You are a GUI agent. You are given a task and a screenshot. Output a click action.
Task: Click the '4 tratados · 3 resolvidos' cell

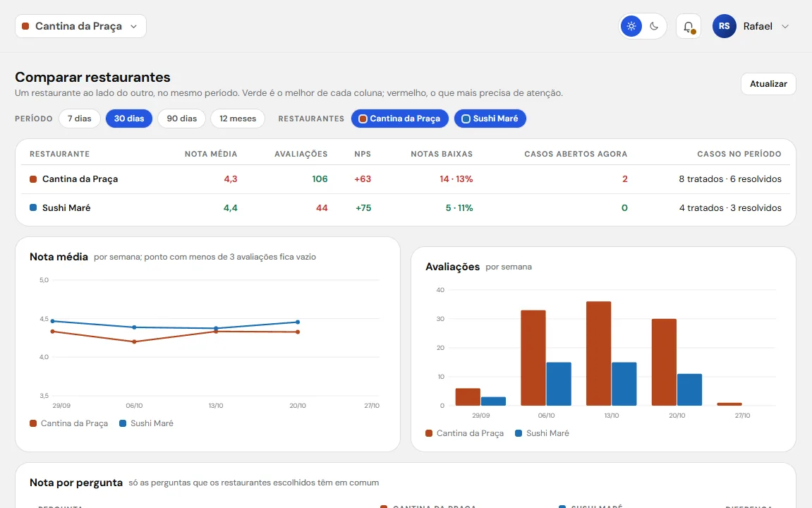pos(730,208)
